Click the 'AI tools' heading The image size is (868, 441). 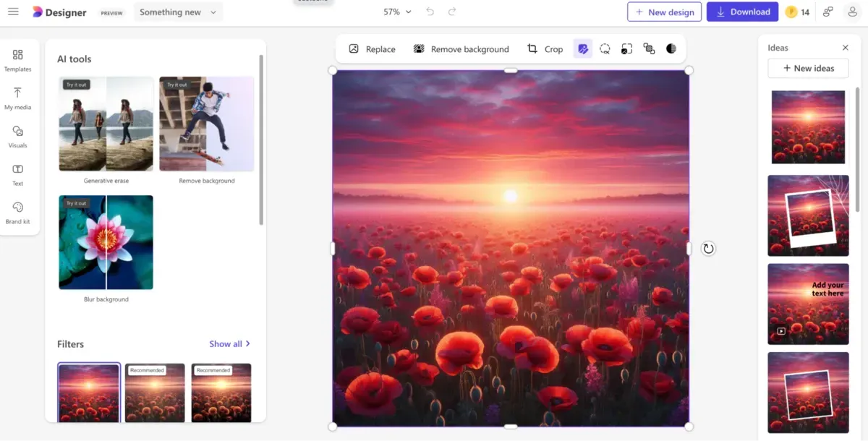75,59
